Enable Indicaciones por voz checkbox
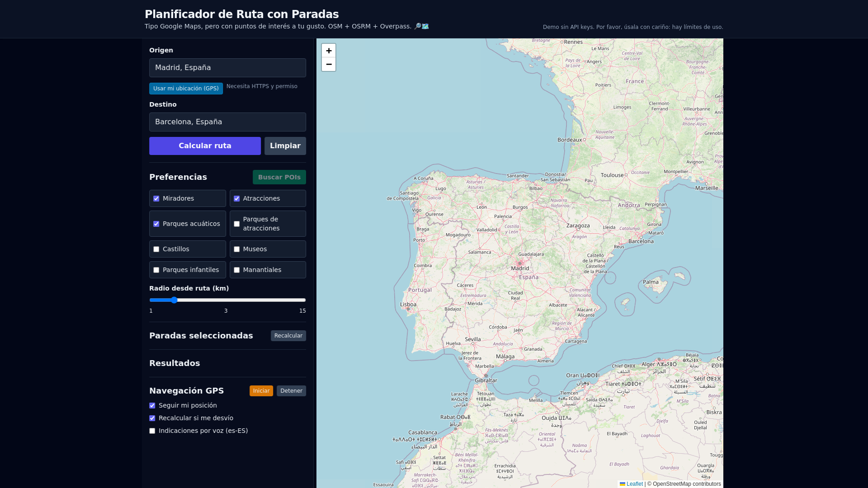 click(x=152, y=431)
